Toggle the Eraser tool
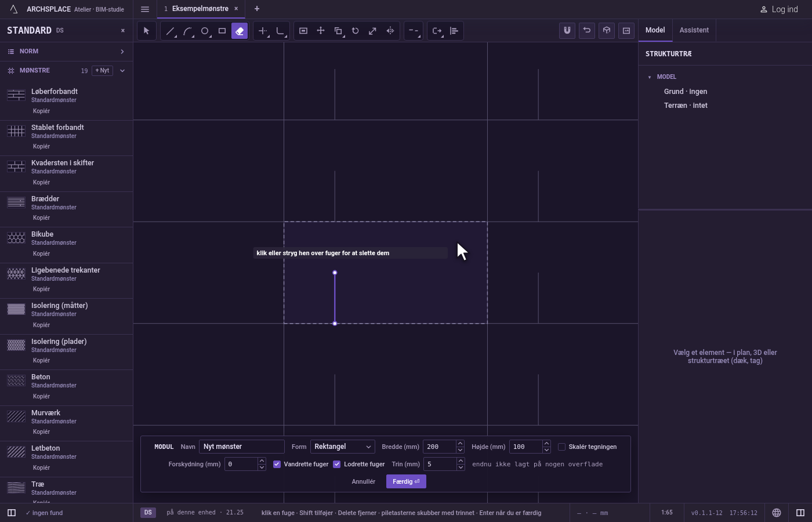Screen dimensions: 812x522 click(x=240, y=31)
